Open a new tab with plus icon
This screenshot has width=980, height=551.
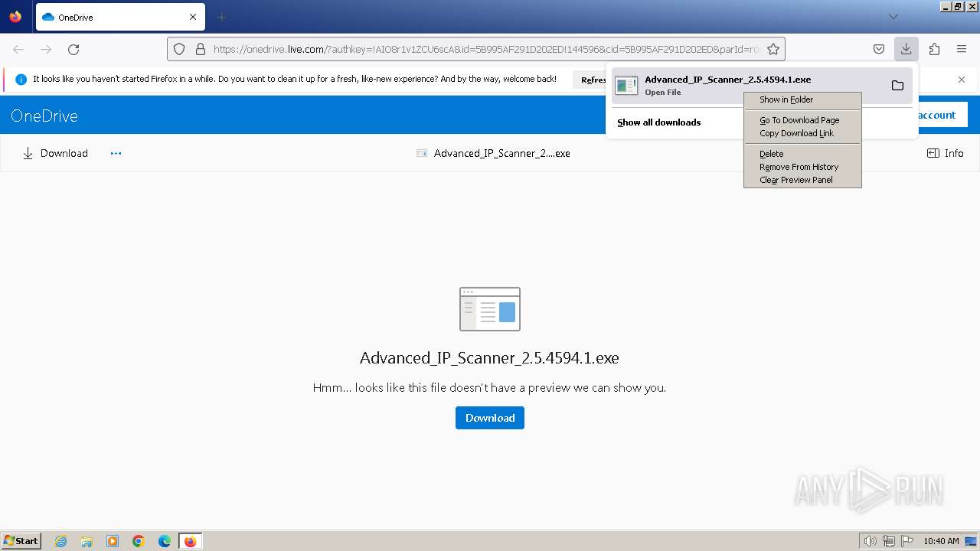click(222, 17)
